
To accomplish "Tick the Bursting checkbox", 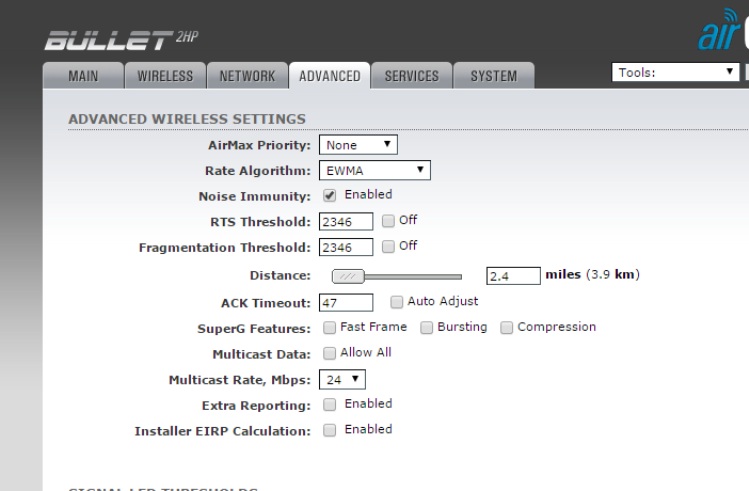I will tap(427, 328).
